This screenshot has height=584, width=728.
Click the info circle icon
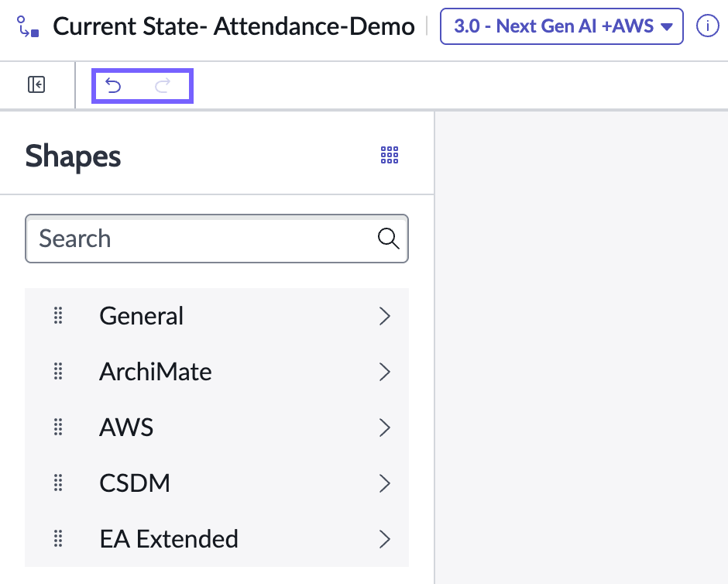click(x=707, y=26)
